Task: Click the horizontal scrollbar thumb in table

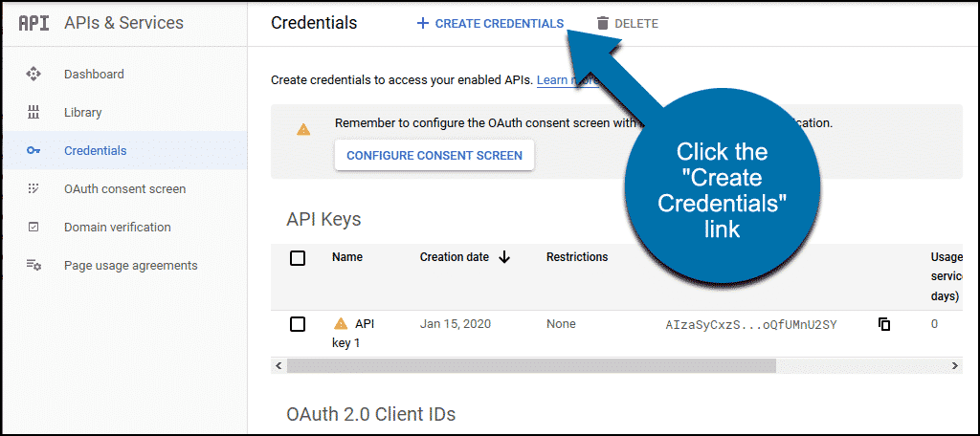Action: click(531, 365)
